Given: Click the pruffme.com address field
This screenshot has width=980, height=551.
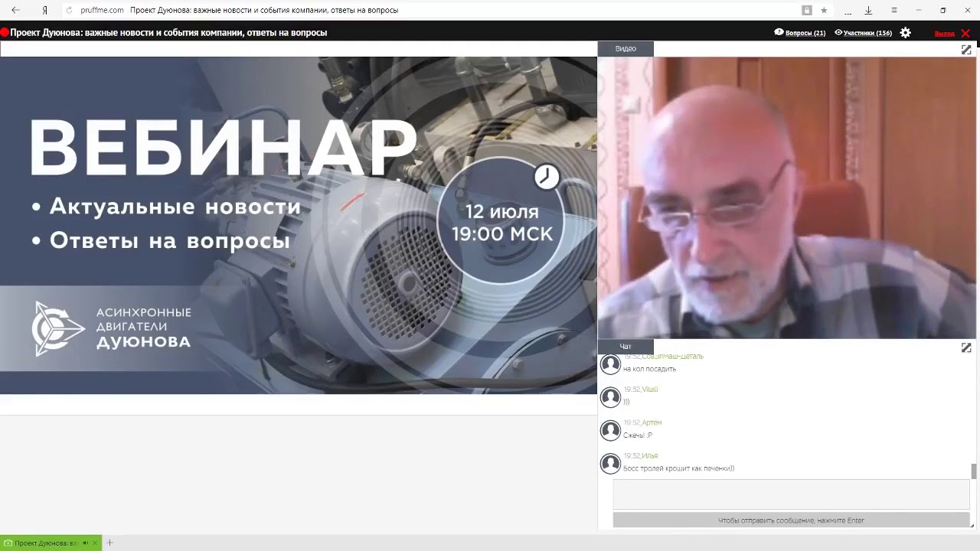Looking at the screenshot, I should [x=101, y=10].
